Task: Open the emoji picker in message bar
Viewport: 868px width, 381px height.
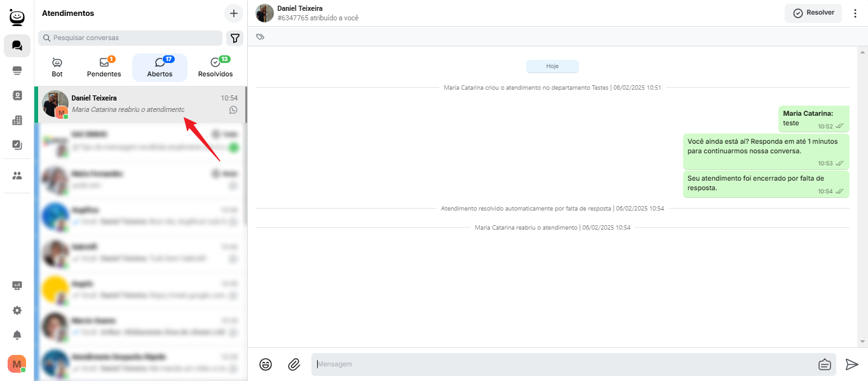Action: point(266,364)
